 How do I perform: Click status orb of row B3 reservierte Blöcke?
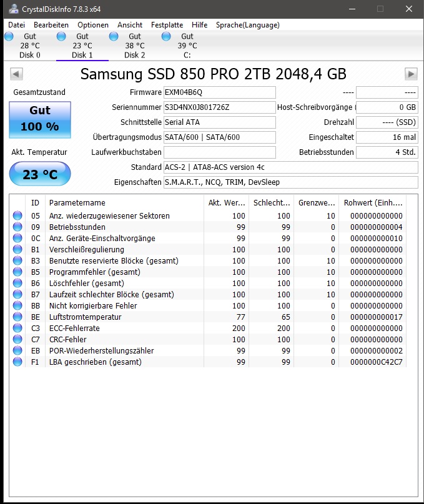(x=17, y=260)
